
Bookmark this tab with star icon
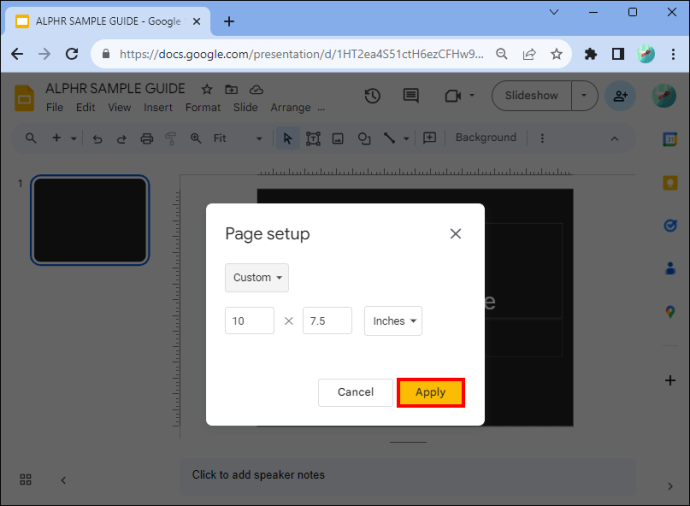point(556,54)
